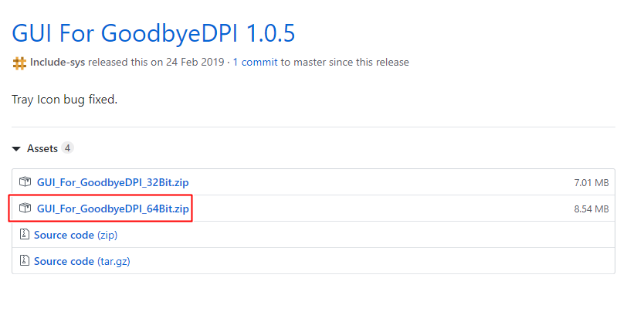Download GUI_For_GoodbyeDPI_64Bit.zip
This screenshot has width=644, height=312.
(113, 209)
